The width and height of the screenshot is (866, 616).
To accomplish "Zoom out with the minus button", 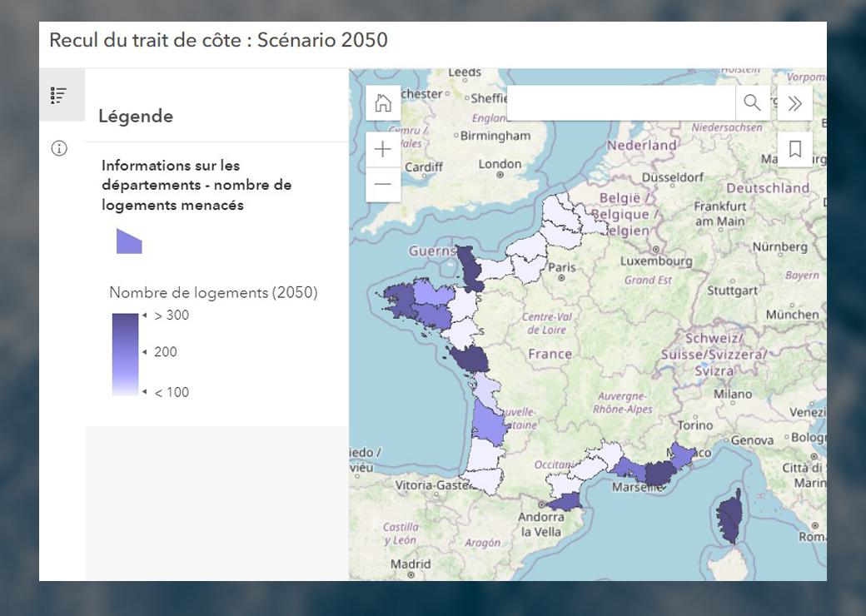I will click(383, 184).
